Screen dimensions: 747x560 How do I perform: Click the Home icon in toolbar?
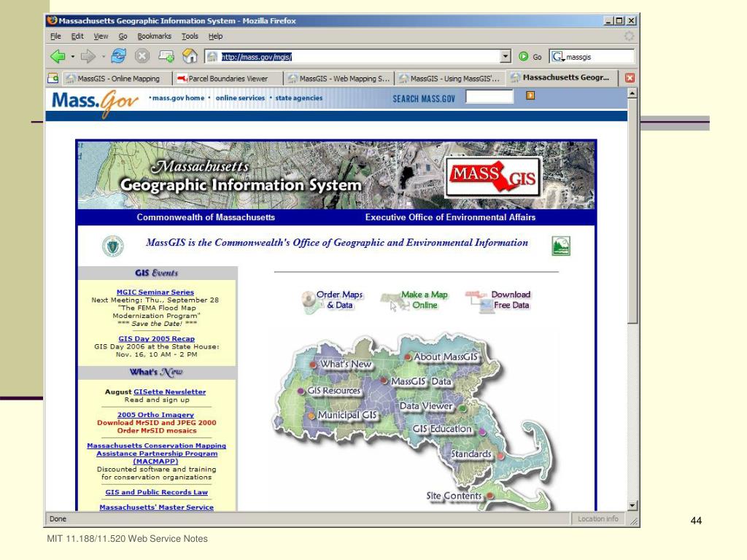click(x=190, y=56)
